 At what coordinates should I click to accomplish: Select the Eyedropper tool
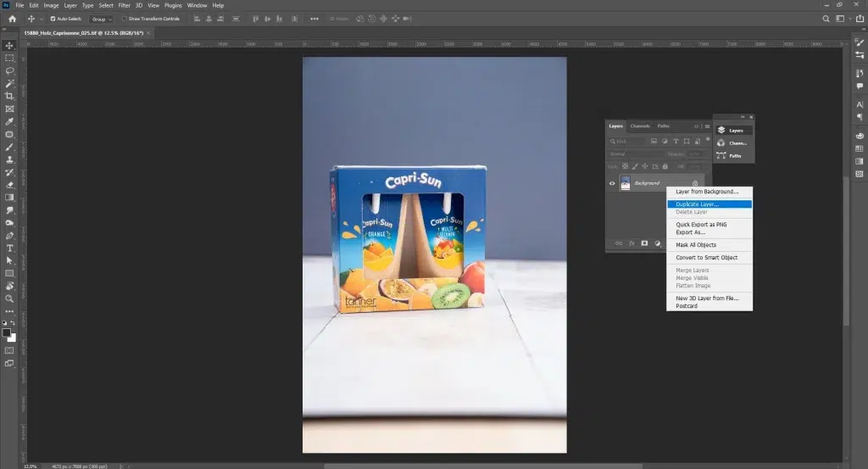pos(9,122)
